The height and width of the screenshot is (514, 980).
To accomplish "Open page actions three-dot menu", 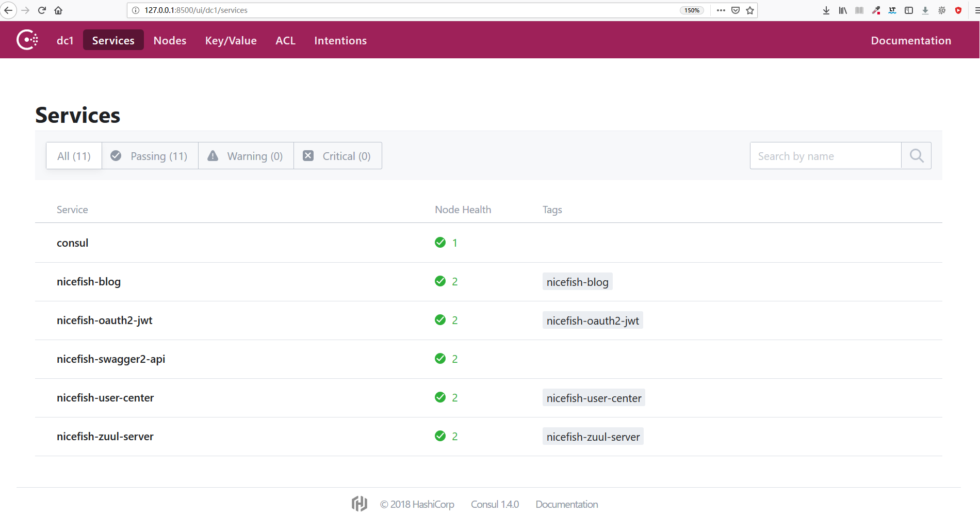I will pyautogui.click(x=721, y=10).
